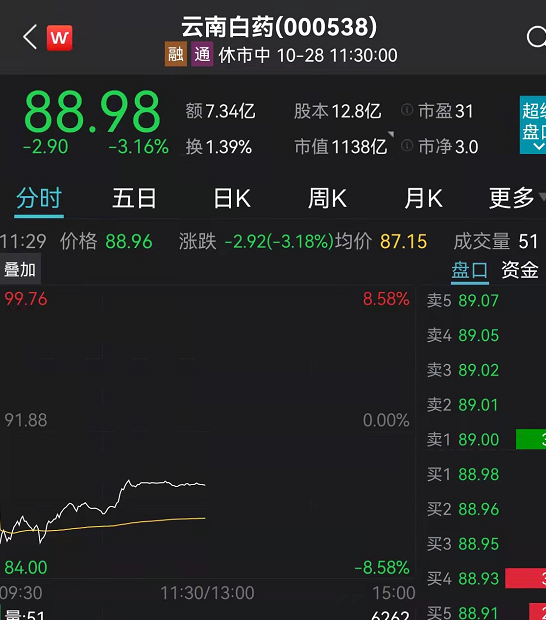Viewport: 546px width, 620px height.
Task: Tap the 市净 3.0 ratio
Action: tap(448, 147)
